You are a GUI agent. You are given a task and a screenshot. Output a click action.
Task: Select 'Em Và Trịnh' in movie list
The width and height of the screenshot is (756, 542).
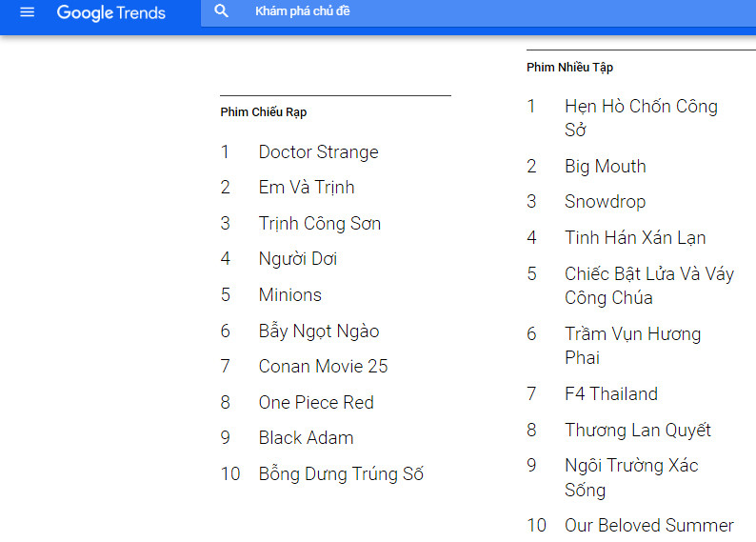pyautogui.click(x=306, y=188)
